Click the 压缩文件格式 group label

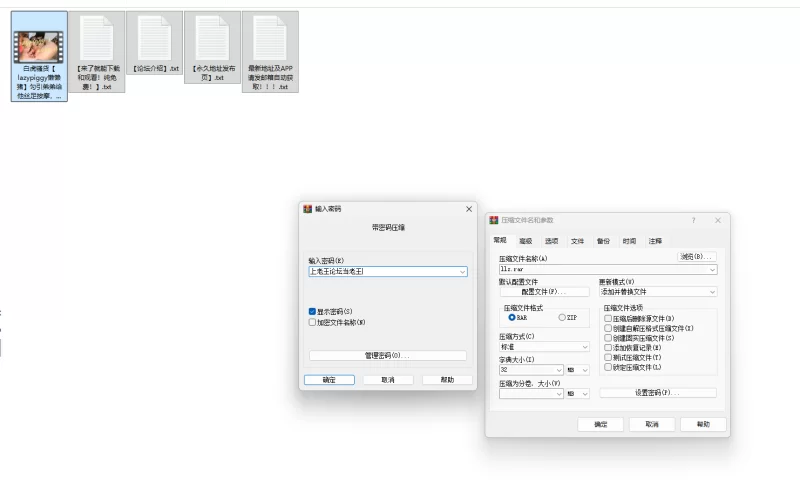(x=523, y=308)
